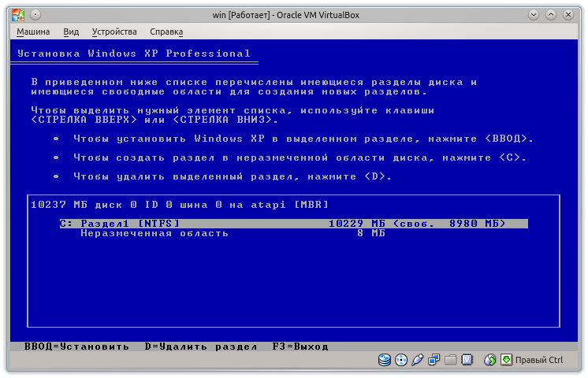
Task: Open the Устройства menu
Action: tap(114, 31)
